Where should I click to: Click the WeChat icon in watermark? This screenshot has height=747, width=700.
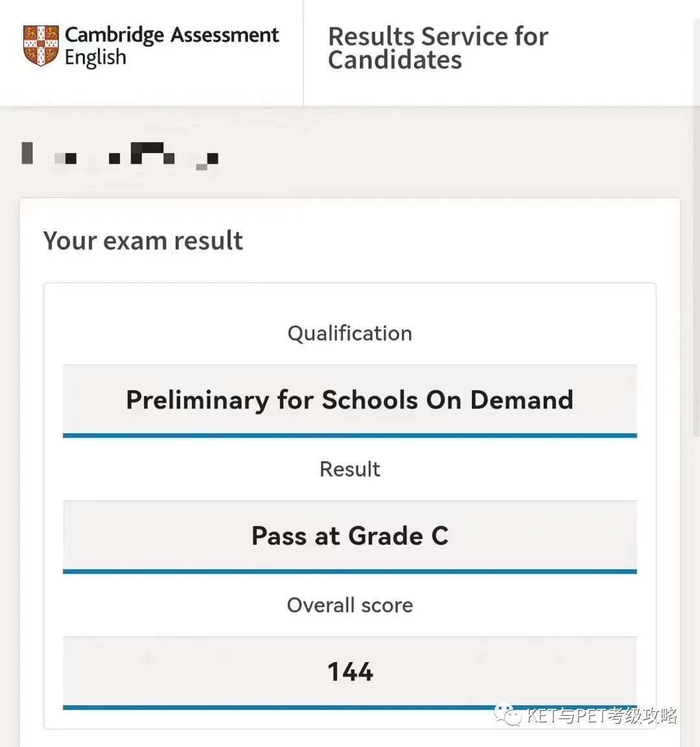[x=507, y=716]
